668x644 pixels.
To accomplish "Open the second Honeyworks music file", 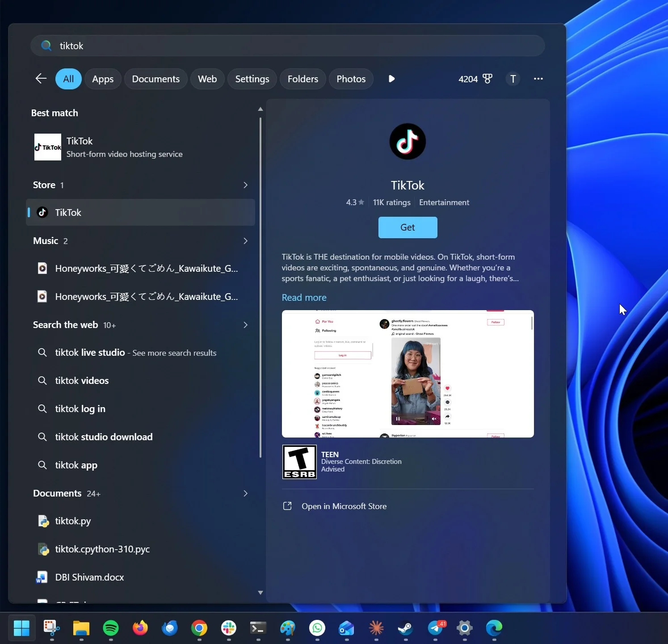I will pyautogui.click(x=140, y=297).
